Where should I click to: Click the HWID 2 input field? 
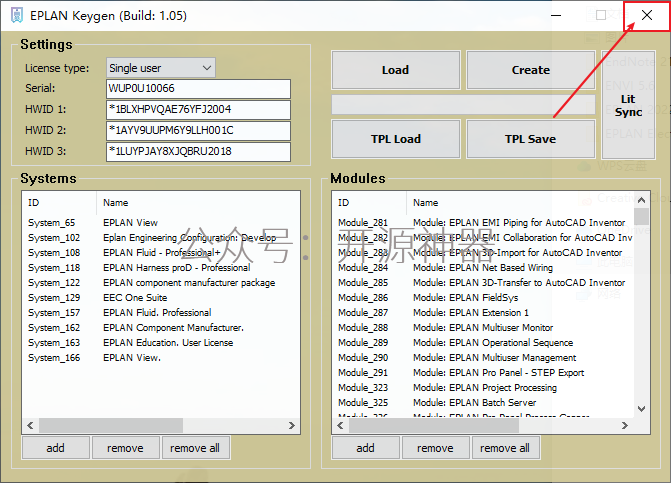click(x=198, y=130)
